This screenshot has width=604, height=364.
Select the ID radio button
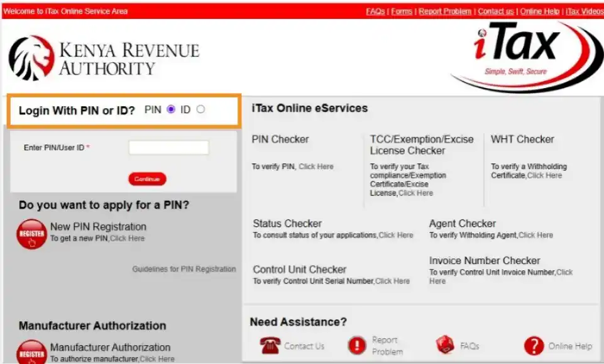coord(200,109)
